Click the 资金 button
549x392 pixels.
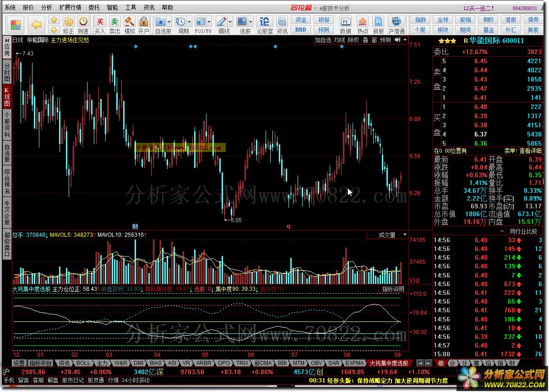pos(301,20)
